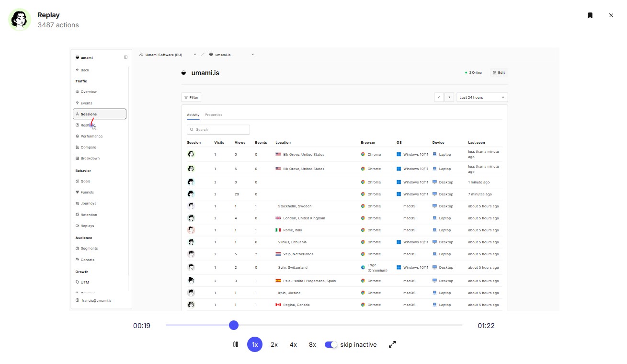Switch to the Properties tab
627x364 pixels.
pyautogui.click(x=214, y=115)
